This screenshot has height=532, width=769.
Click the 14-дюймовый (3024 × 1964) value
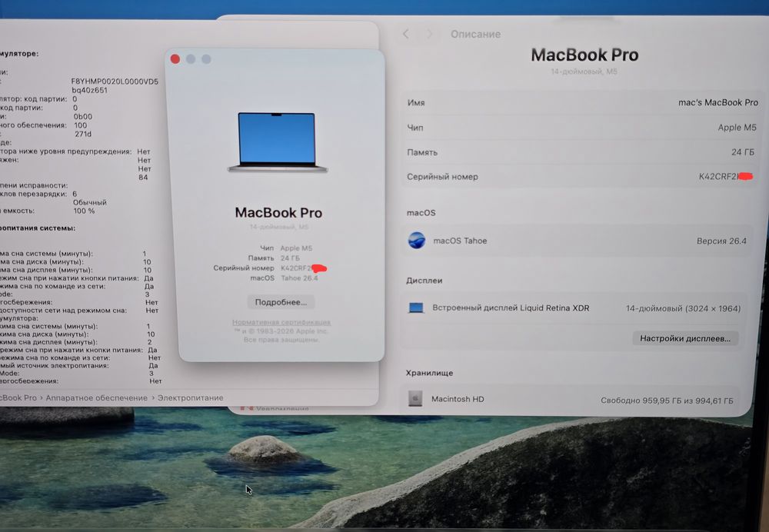[683, 308]
